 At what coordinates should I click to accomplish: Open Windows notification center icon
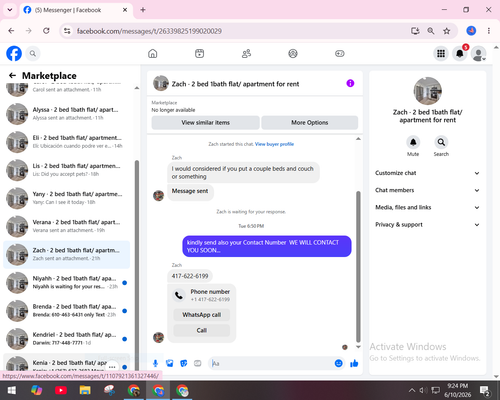[484, 390]
